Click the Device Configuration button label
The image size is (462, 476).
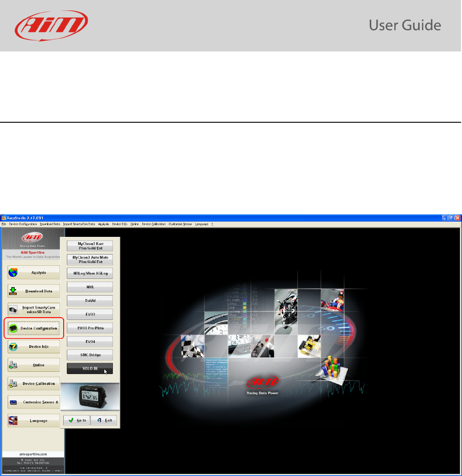[x=38, y=328]
